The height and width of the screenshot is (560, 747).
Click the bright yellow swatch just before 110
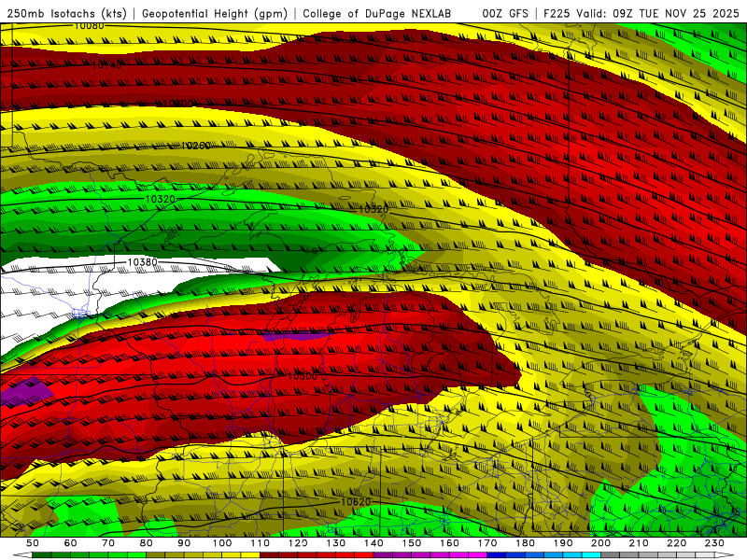(x=250, y=555)
